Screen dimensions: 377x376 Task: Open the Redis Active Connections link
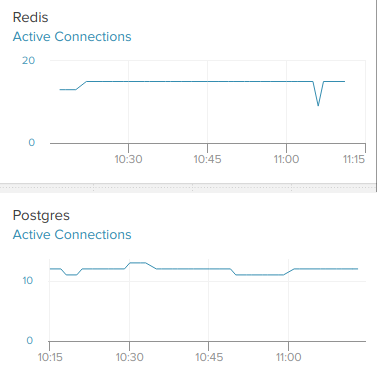tap(72, 37)
